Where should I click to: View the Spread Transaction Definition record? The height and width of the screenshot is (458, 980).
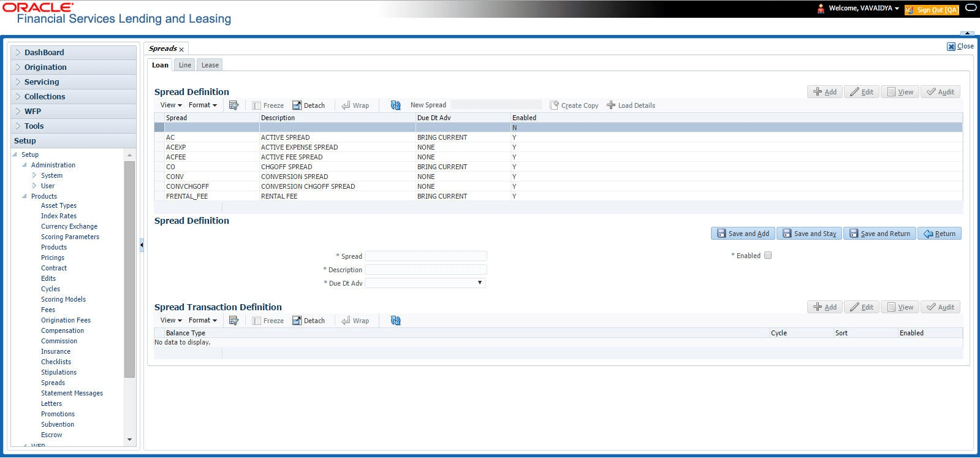[x=900, y=307]
